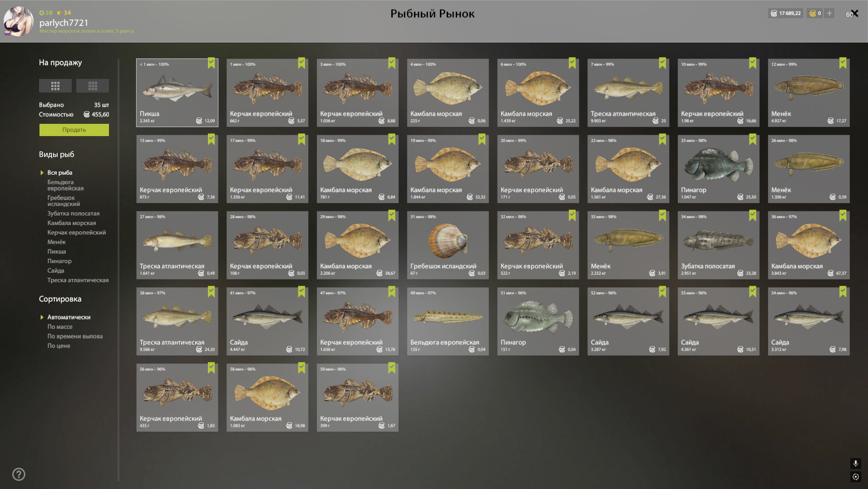Click the gold coins balance icon

click(813, 13)
